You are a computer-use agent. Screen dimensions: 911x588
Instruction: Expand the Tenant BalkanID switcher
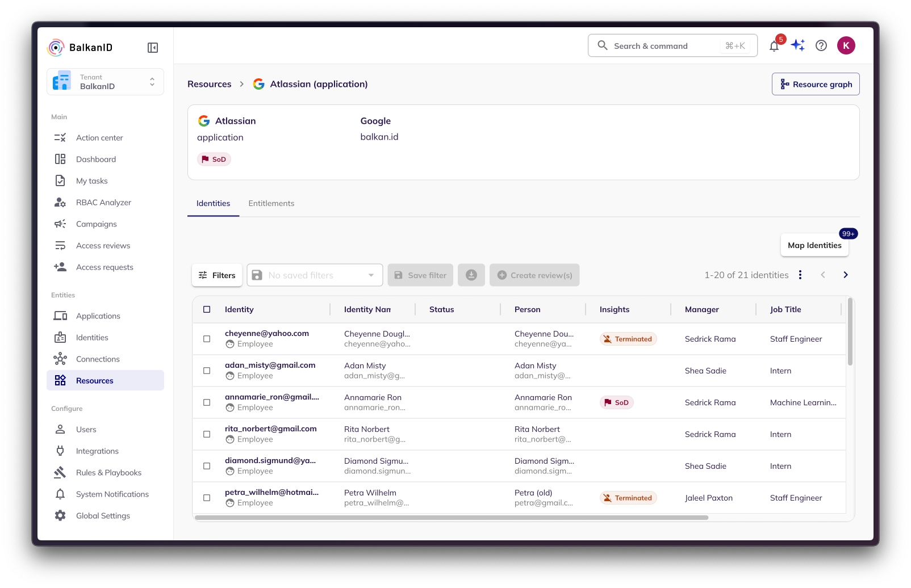tap(106, 82)
